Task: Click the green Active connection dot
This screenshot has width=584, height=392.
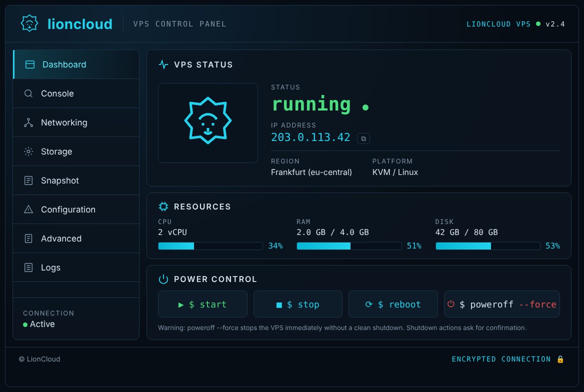Action: [25, 324]
